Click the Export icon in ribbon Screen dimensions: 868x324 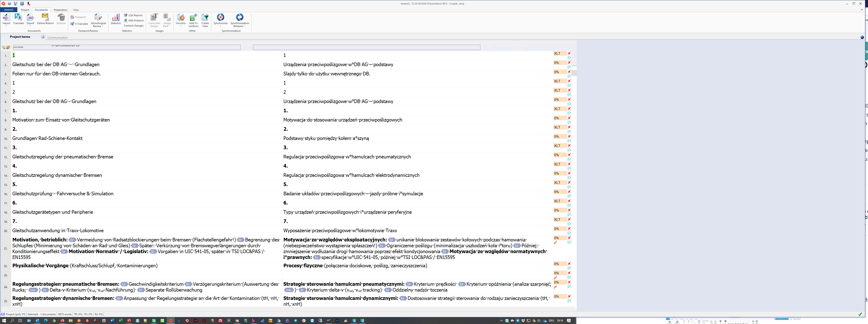tap(30, 18)
